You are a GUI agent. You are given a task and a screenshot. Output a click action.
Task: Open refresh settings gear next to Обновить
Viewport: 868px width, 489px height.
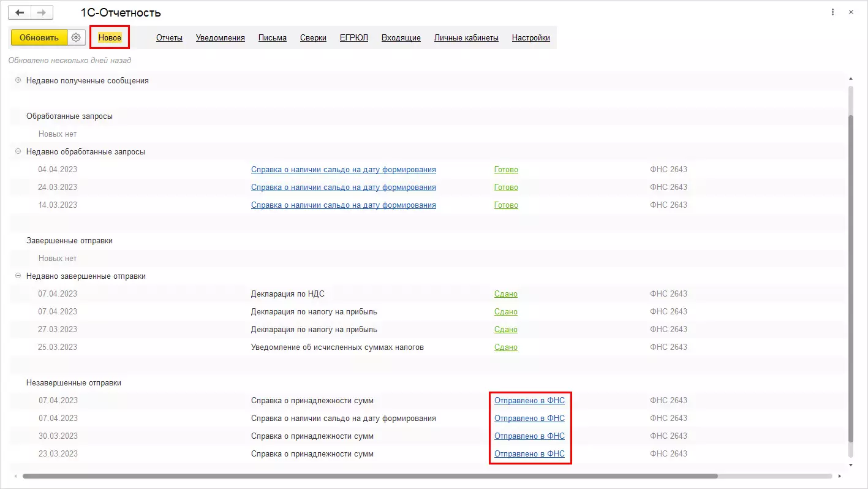tap(76, 37)
